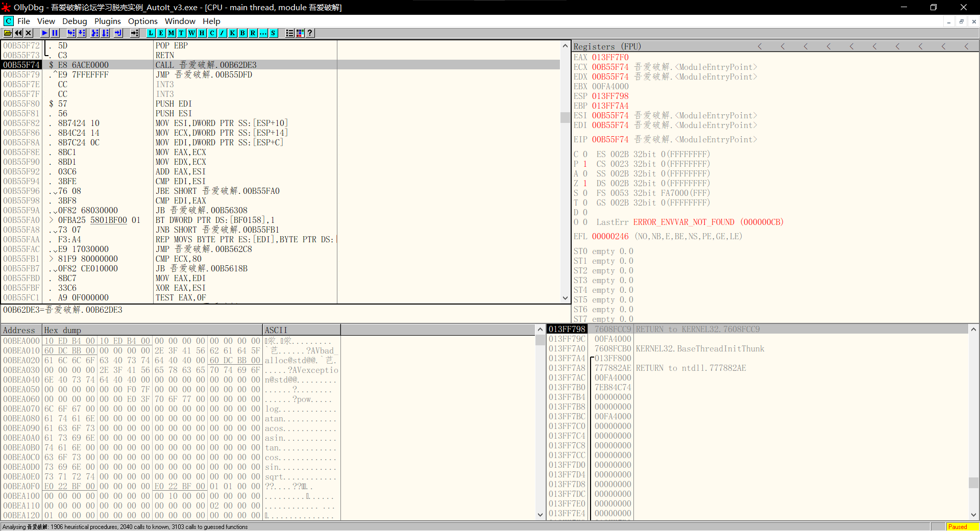Open the Plugins menu

107,21
